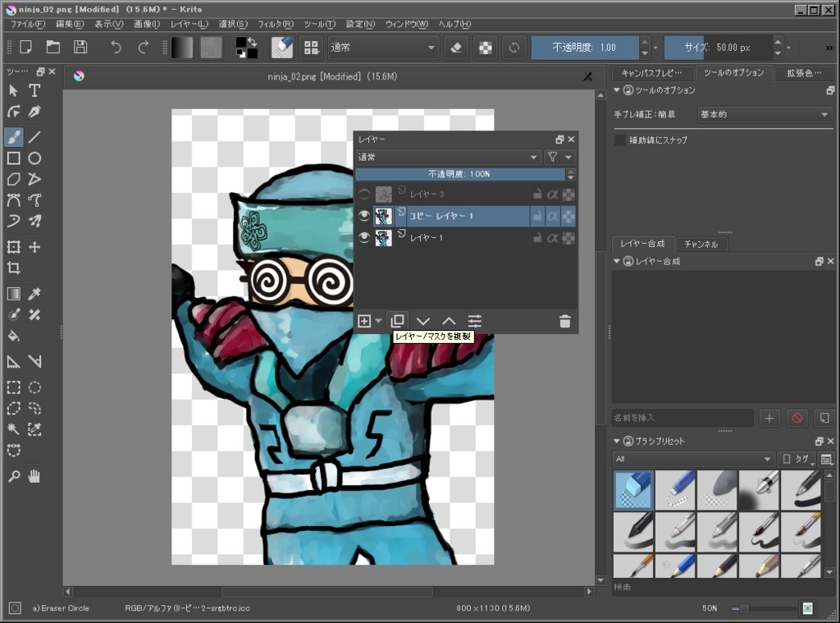Screen dimensions: 840x623
Task: Select the Rectangle tool
Action: pyautogui.click(x=13, y=158)
